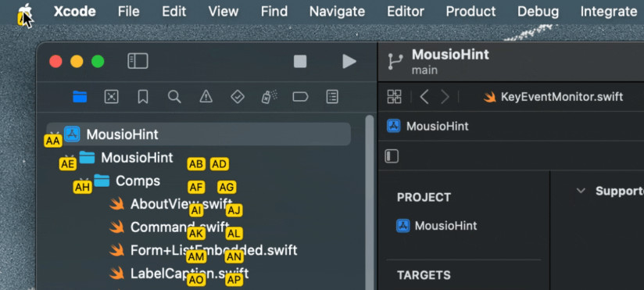
Task: Open the Product menu
Action: click(x=470, y=12)
